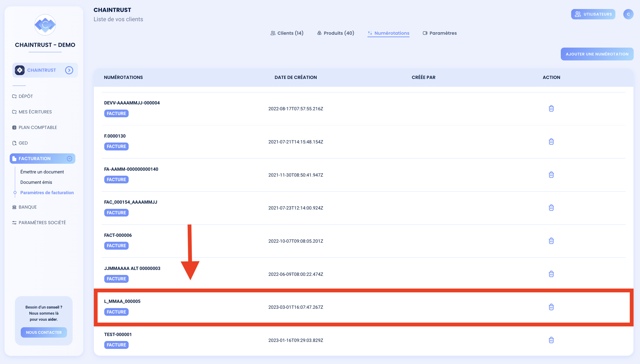This screenshot has width=640, height=364.
Task: Delete the F.0000130 numbering entry
Action: click(x=551, y=141)
